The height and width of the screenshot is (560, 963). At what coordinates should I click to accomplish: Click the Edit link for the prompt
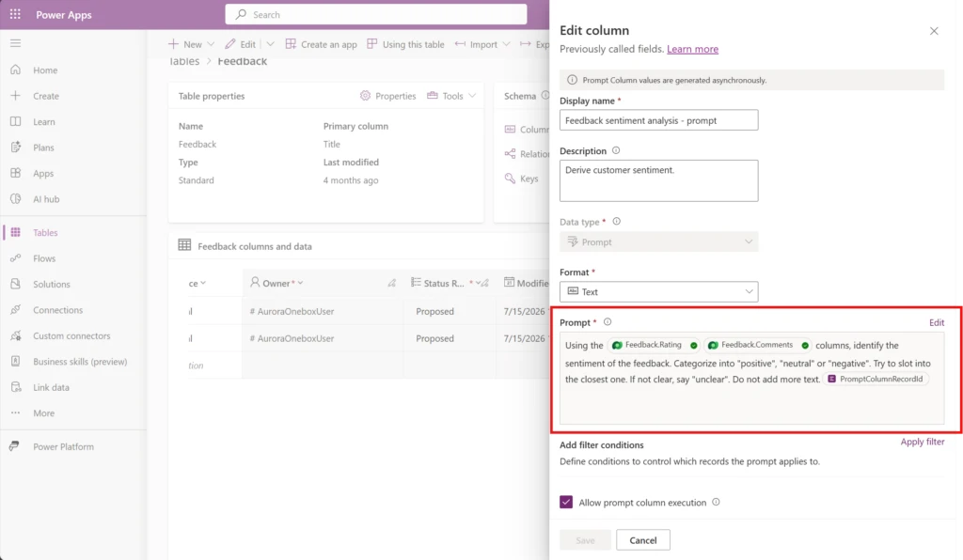pos(937,322)
